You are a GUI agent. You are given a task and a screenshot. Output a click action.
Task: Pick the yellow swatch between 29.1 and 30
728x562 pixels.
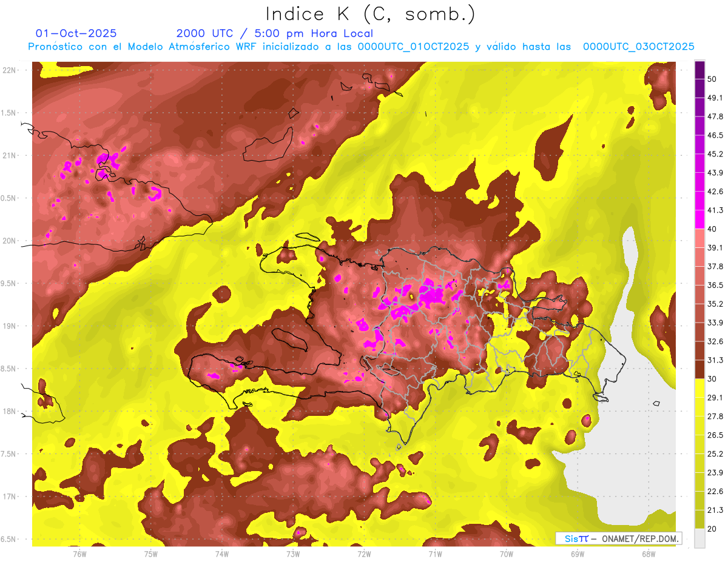(699, 388)
